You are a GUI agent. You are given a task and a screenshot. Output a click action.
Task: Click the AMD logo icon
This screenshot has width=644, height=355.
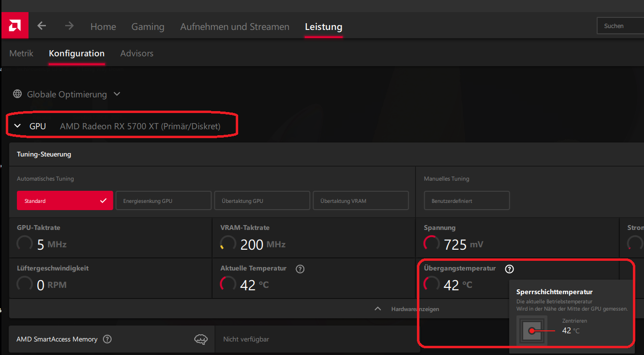coord(14,26)
